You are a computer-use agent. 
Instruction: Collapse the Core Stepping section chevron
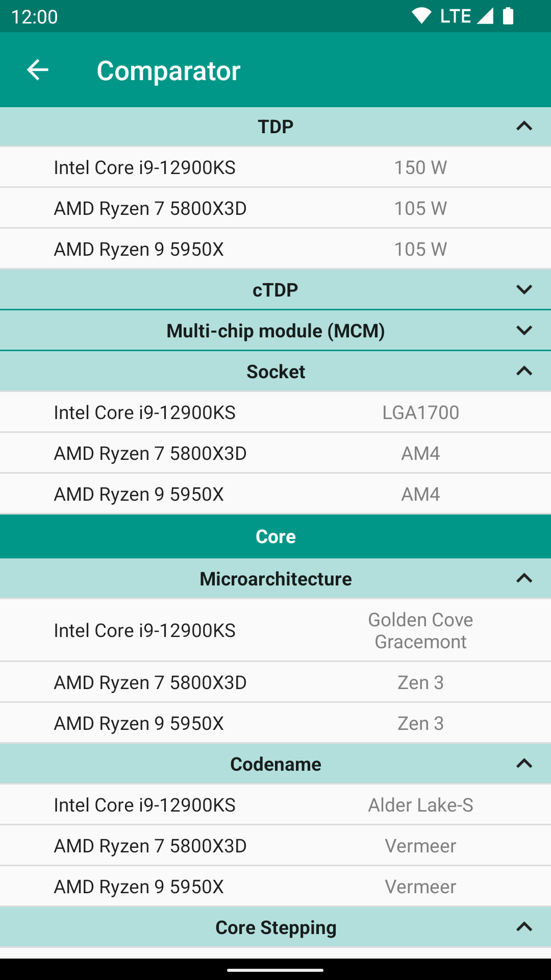coord(524,927)
